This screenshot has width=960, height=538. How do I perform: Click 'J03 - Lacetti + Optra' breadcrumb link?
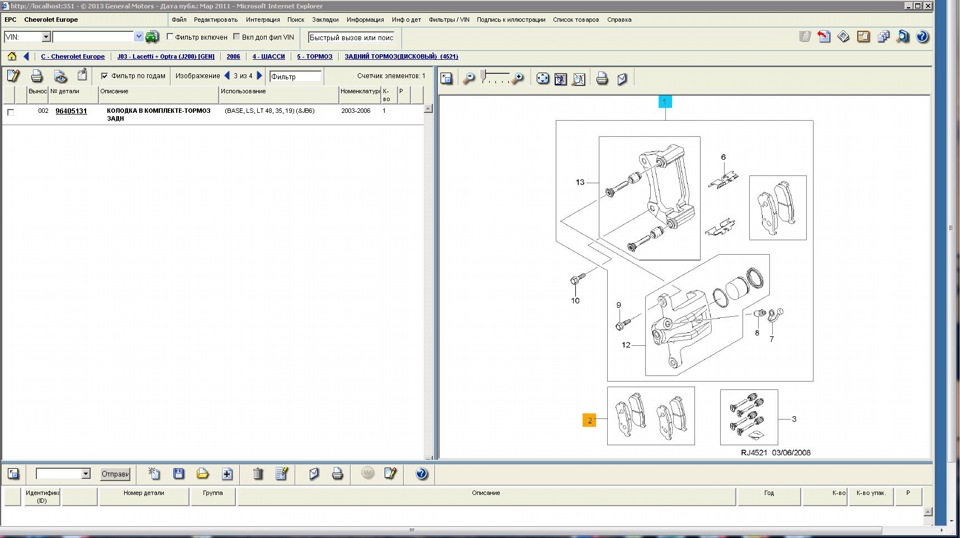point(166,56)
